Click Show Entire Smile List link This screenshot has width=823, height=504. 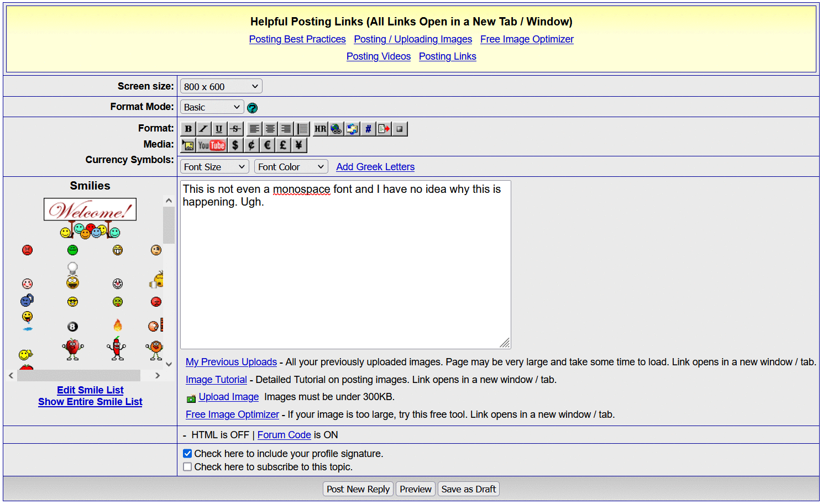pyautogui.click(x=90, y=402)
